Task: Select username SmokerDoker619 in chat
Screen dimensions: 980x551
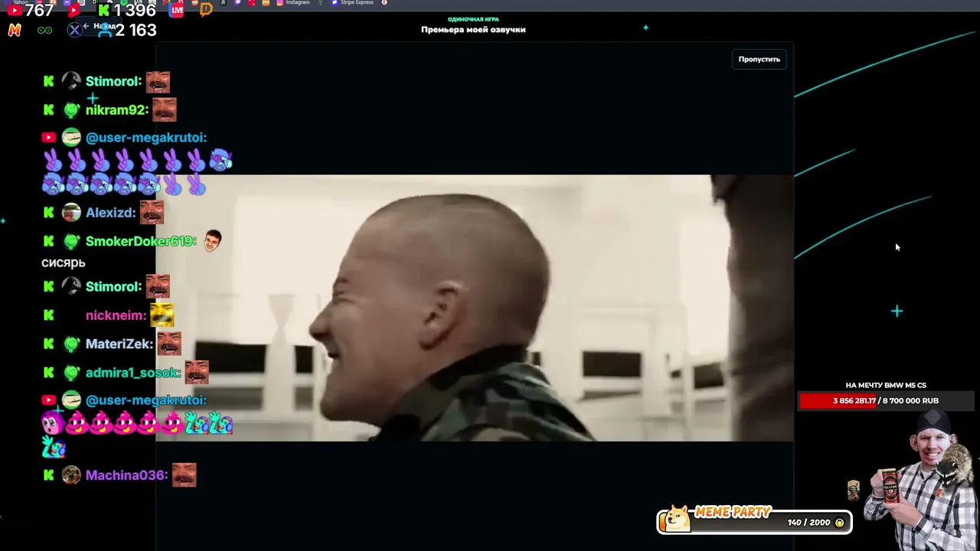Action: (x=141, y=241)
